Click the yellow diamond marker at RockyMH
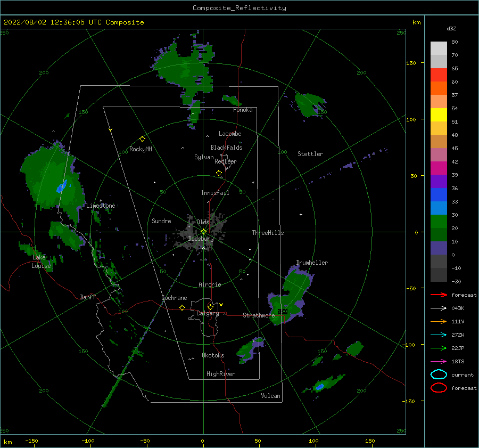Viewport: 479px width, 448px height. tap(142, 139)
